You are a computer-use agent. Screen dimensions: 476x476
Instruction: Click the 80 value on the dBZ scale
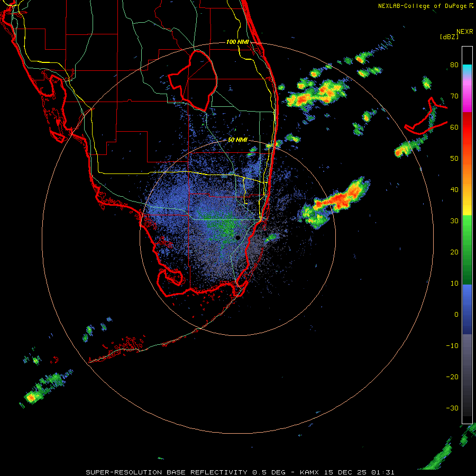click(x=454, y=65)
